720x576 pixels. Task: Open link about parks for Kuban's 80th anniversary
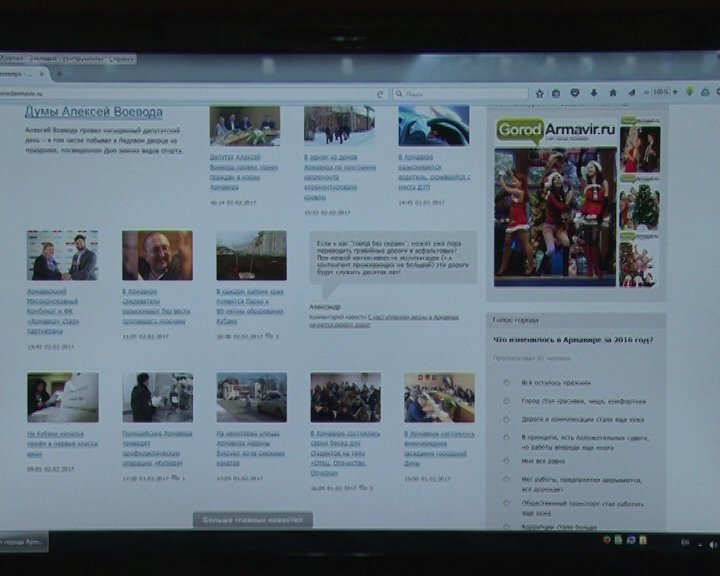point(250,307)
